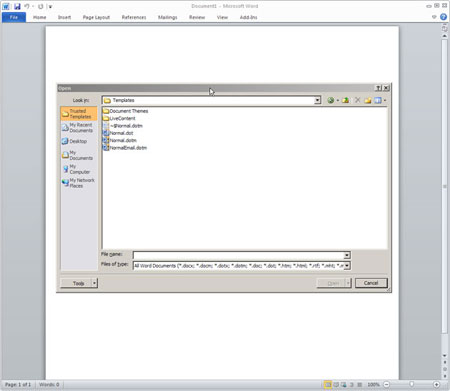
Task: Open My Computer in places sidebar
Action: point(79,169)
